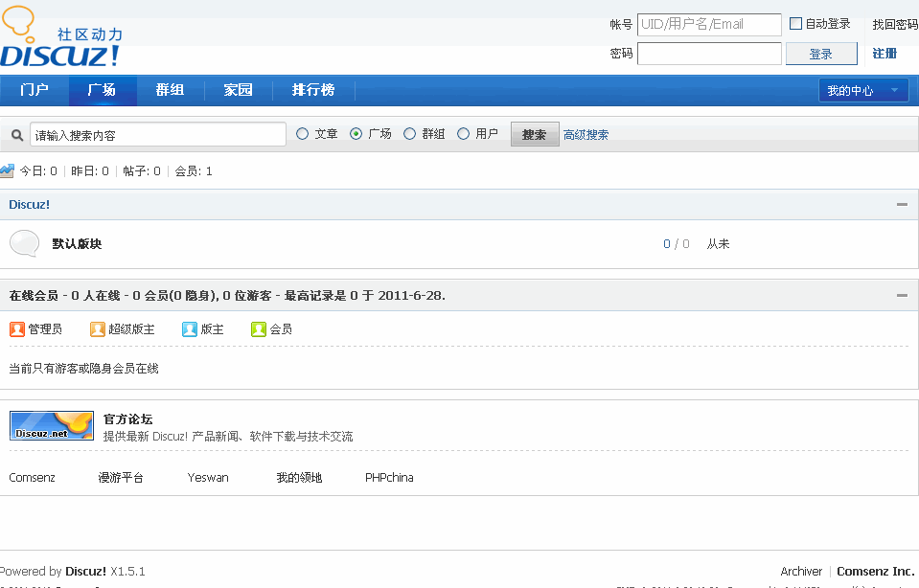Select the 群组 search radio button
This screenshot has width=919, height=588.
(x=410, y=134)
